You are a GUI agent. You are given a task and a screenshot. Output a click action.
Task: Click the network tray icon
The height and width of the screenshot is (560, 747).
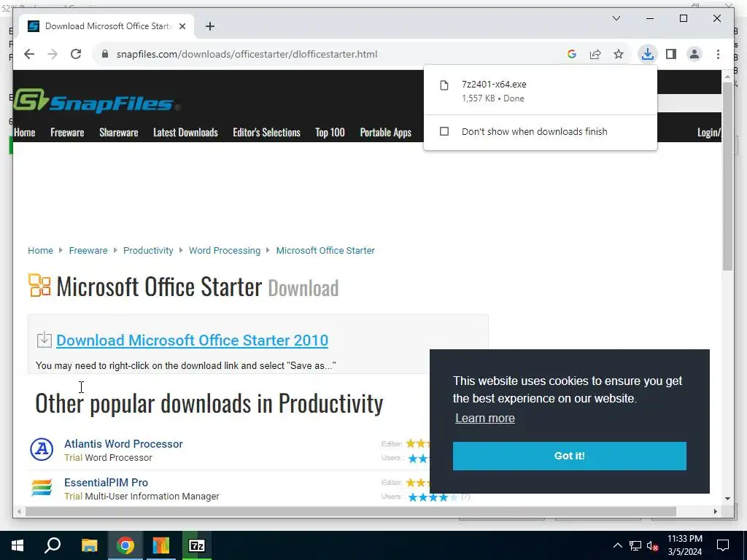coord(635,545)
